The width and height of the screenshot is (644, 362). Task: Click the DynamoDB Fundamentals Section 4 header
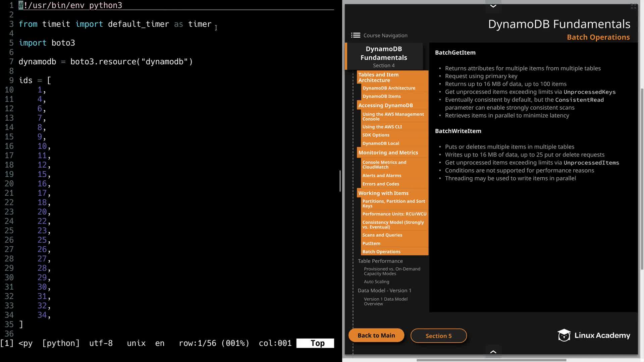coord(384,56)
